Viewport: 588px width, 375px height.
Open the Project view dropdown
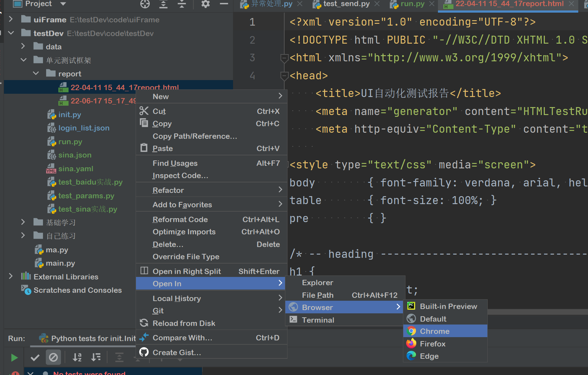coord(63,4)
